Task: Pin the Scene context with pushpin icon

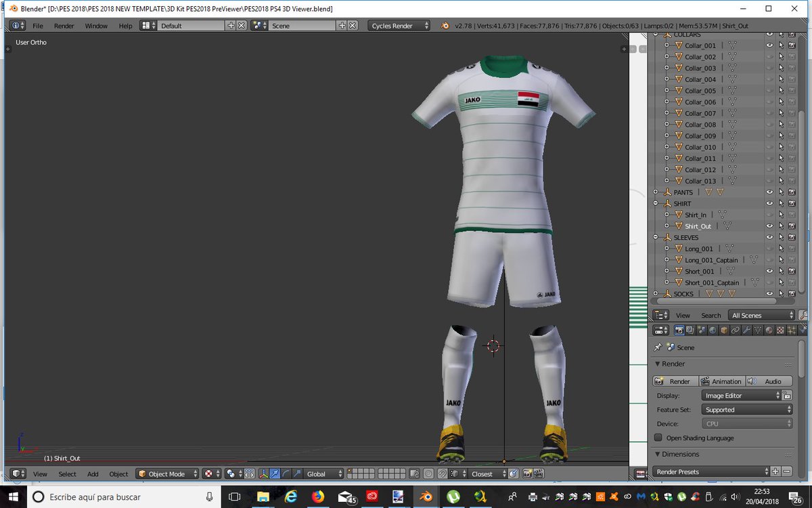Action: (658, 347)
